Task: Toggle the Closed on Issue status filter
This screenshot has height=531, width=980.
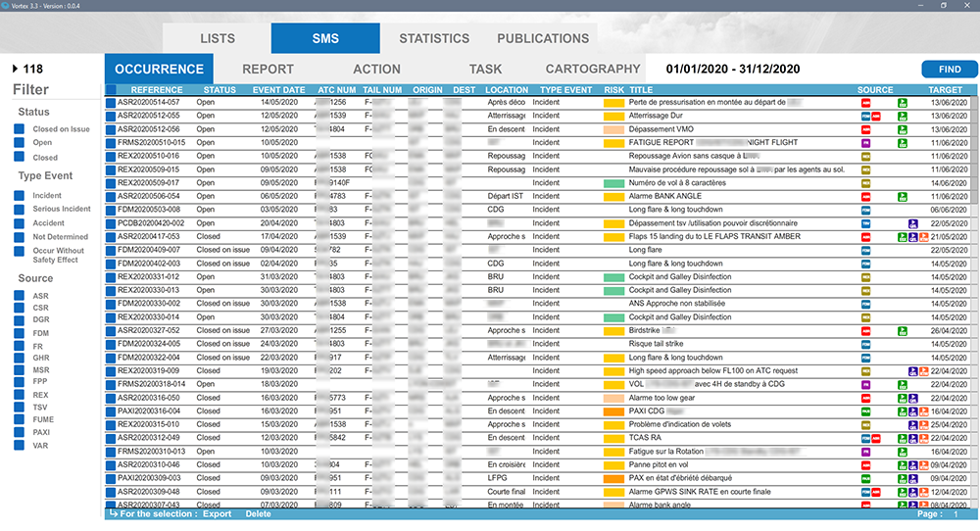Action: tap(20, 129)
